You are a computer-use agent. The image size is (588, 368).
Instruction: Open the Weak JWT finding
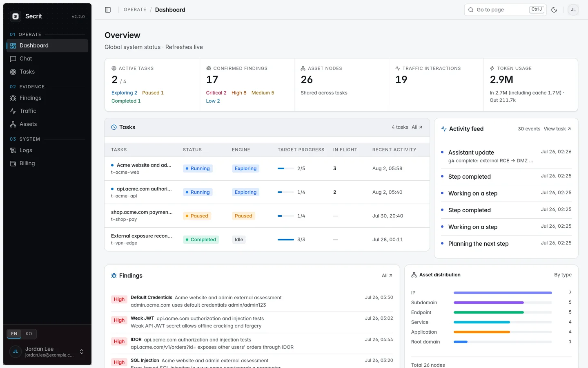[252, 322]
